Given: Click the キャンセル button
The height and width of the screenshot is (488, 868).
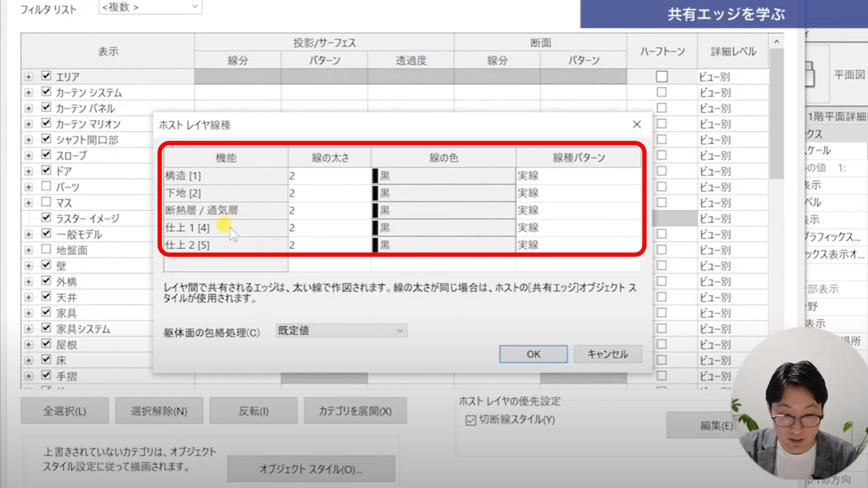Looking at the screenshot, I should (x=607, y=354).
